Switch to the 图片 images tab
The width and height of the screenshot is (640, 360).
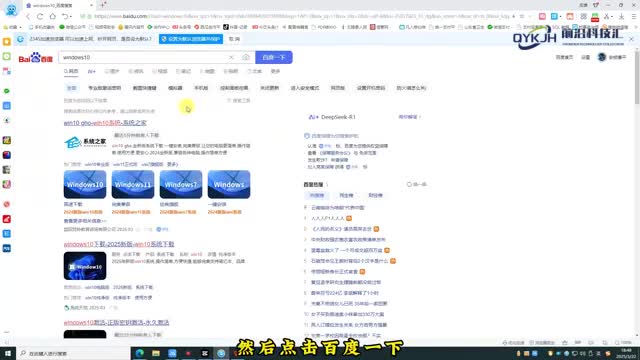tap(112, 71)
